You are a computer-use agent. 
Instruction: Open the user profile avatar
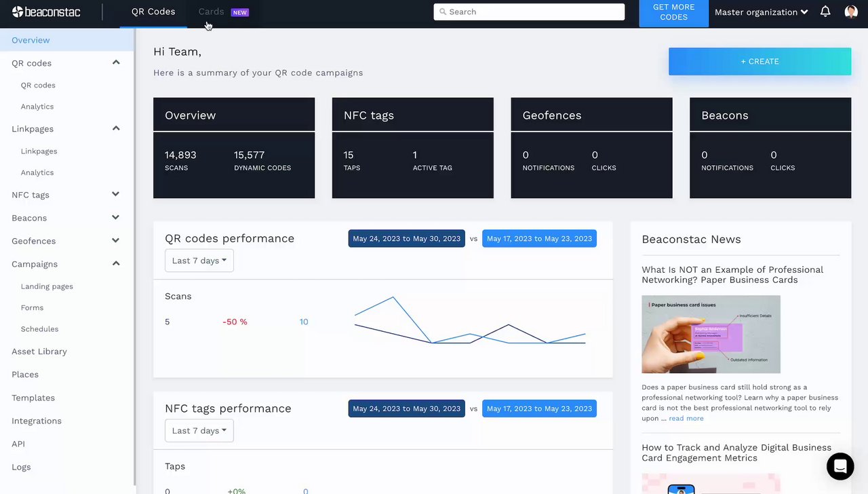[851, 12]
